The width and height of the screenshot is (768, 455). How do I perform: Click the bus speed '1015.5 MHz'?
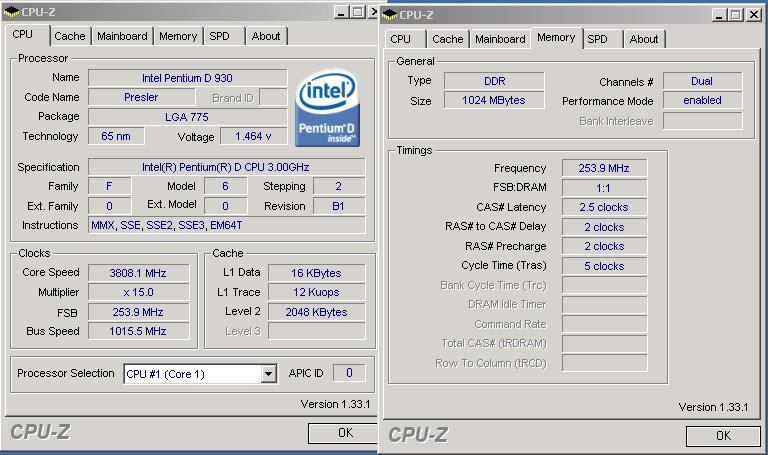tap(138, 331)
